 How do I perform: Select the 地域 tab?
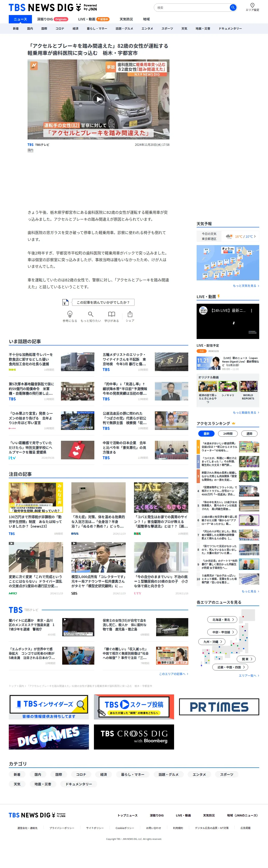pos(146,19)
